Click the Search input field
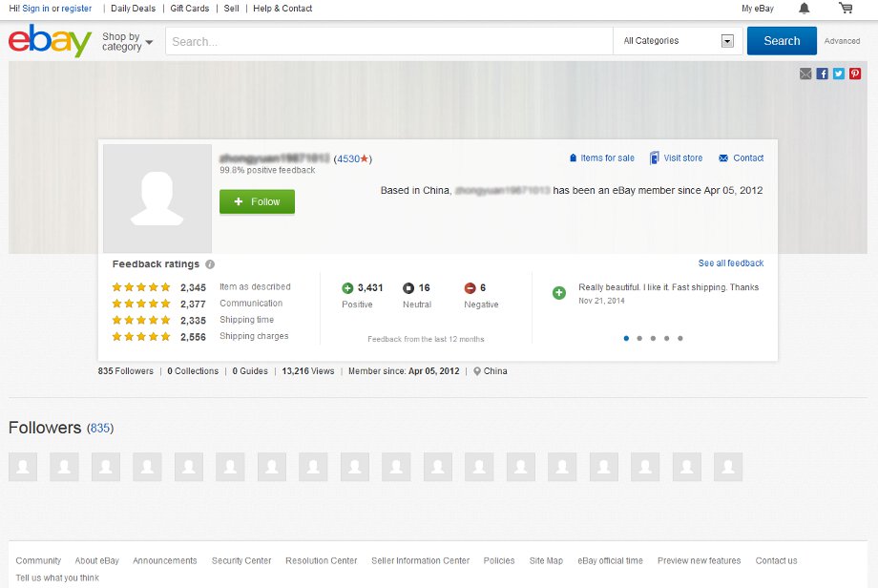The height and width of the screenshot is (588, 878). (389, 41)
